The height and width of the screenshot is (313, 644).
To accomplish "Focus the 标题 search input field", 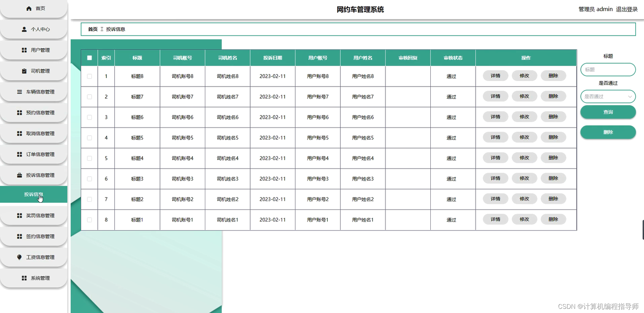I will [608, 70].
